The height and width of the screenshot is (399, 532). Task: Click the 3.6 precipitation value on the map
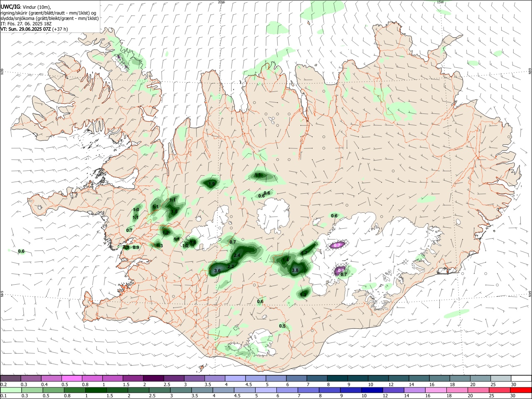coord(217,271)
